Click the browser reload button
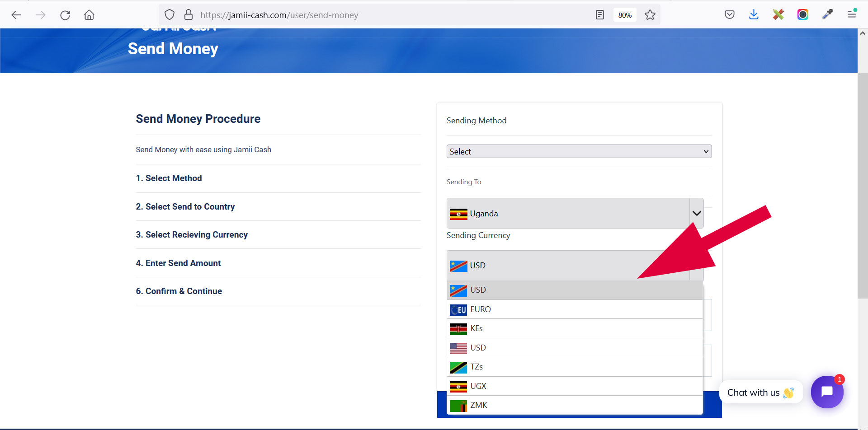 65,15
